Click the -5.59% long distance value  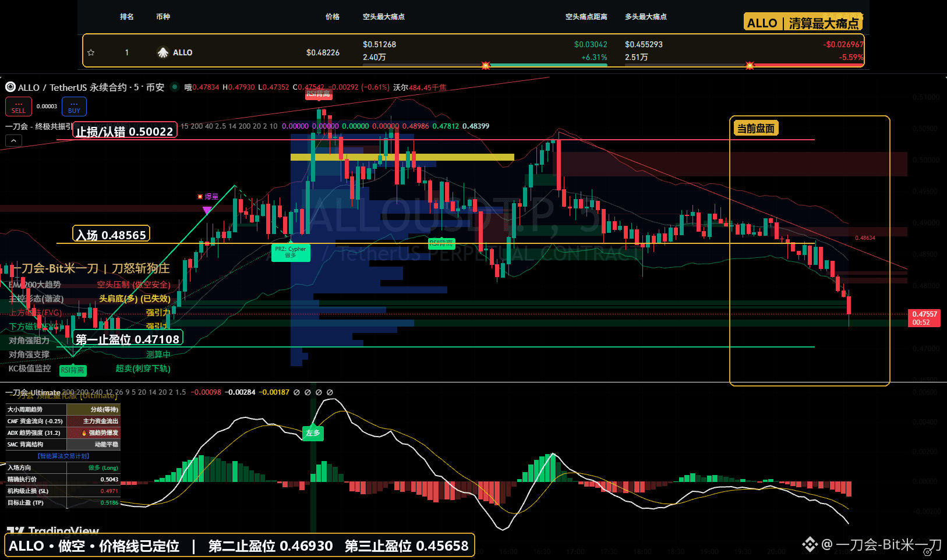pos(851,58)
